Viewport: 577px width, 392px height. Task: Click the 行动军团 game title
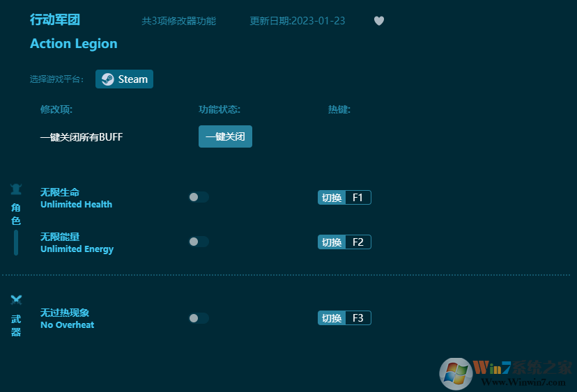(x=55, y=19)
